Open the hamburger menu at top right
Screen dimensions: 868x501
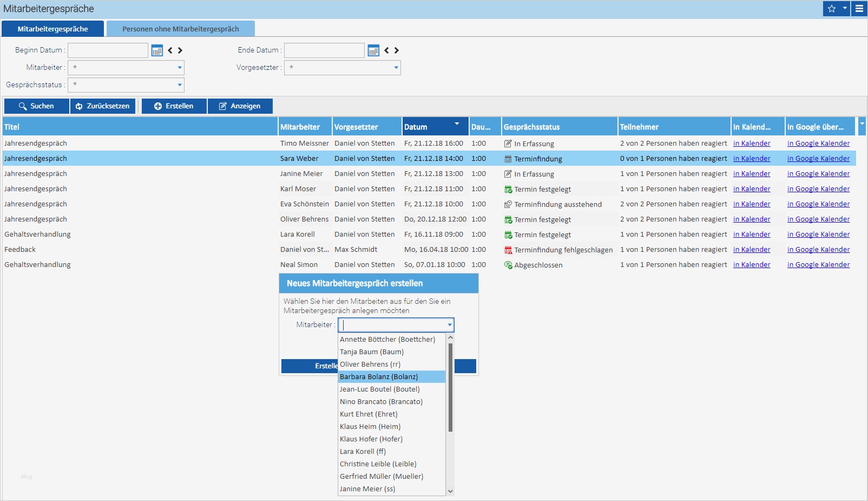pos(859,9)
